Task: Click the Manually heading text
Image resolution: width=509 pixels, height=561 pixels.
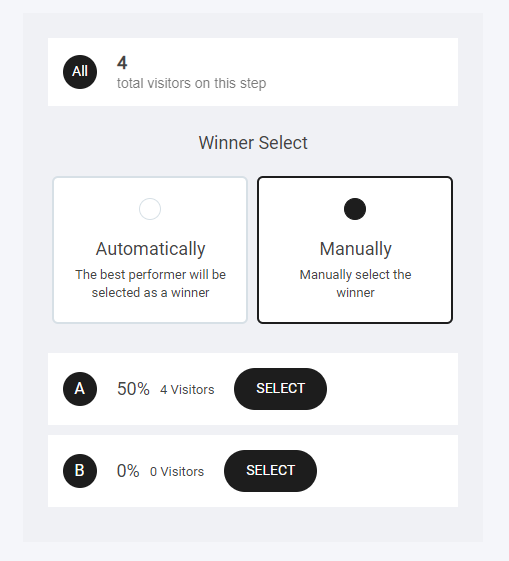Action: (356, 249)
